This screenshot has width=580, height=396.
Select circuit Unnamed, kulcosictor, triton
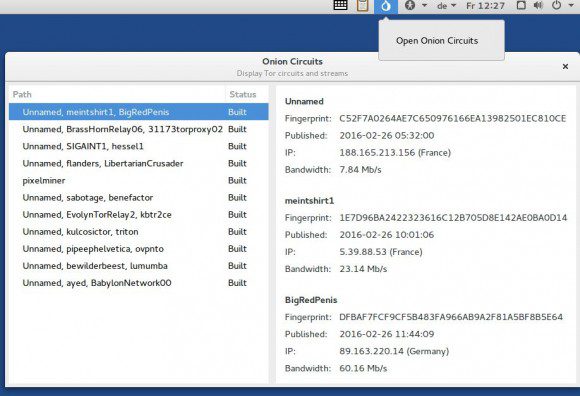(x=139, y=231)
